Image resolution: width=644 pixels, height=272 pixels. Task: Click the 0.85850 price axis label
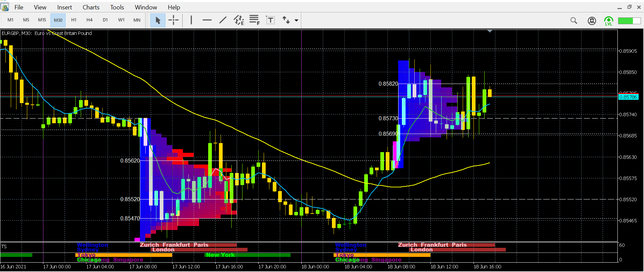tap(628, 72)
